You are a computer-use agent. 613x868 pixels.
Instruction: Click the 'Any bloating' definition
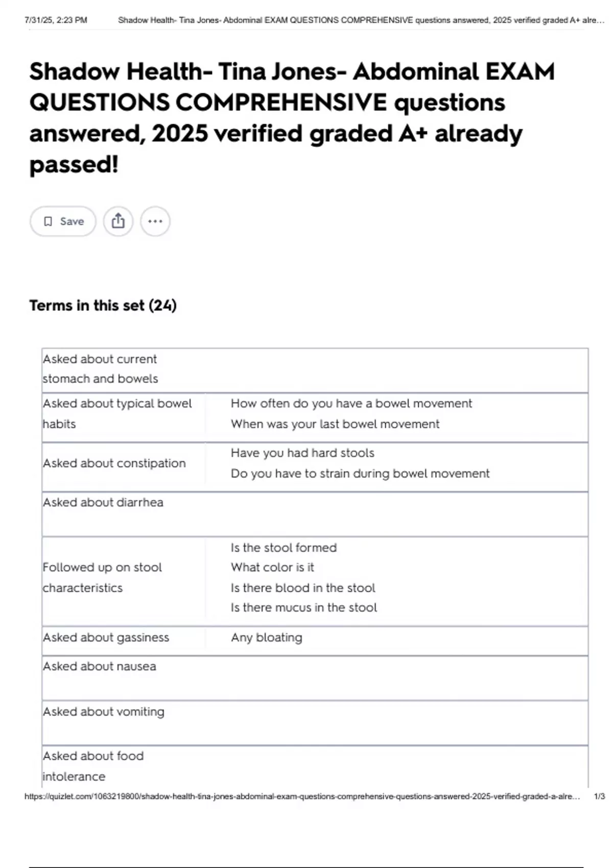click(x=267, y=637)
